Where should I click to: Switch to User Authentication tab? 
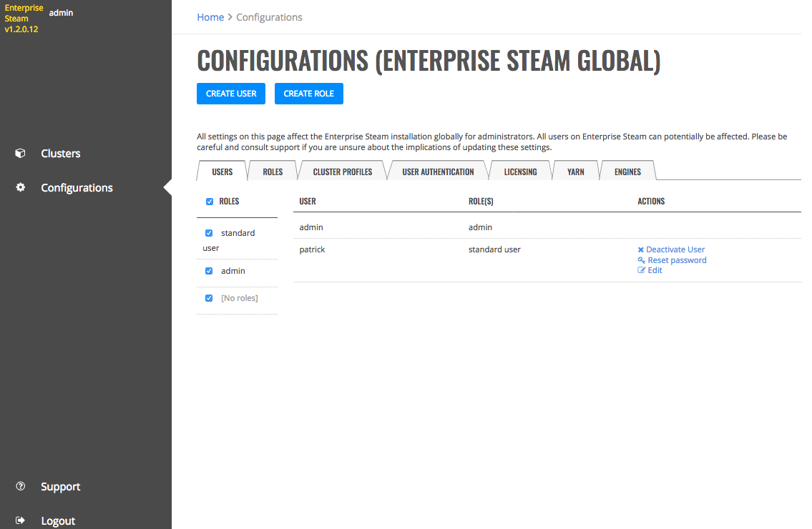click(x=438, y=172)
